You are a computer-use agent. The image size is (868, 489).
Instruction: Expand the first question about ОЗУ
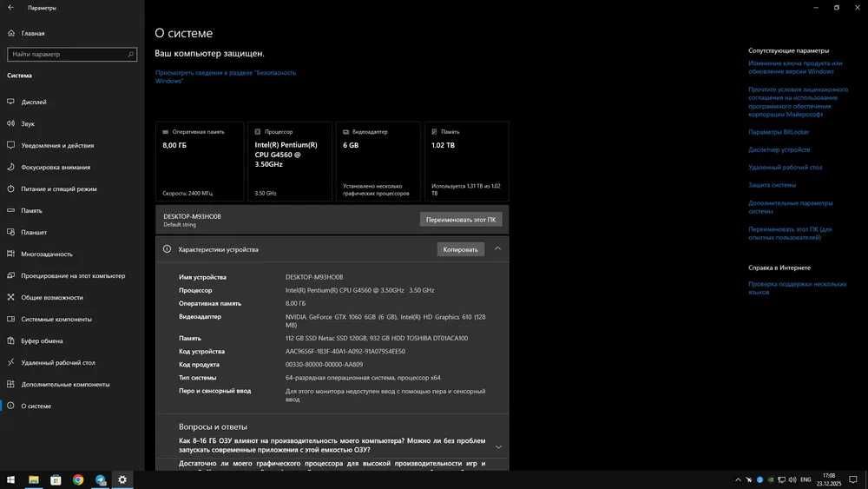(498, 447)
